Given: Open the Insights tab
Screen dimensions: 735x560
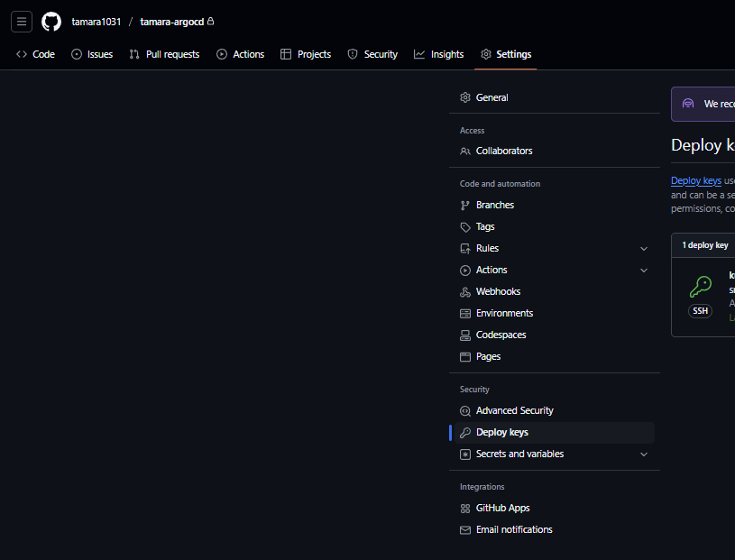Looking at the screenshot, I should [x=439, y=54].
